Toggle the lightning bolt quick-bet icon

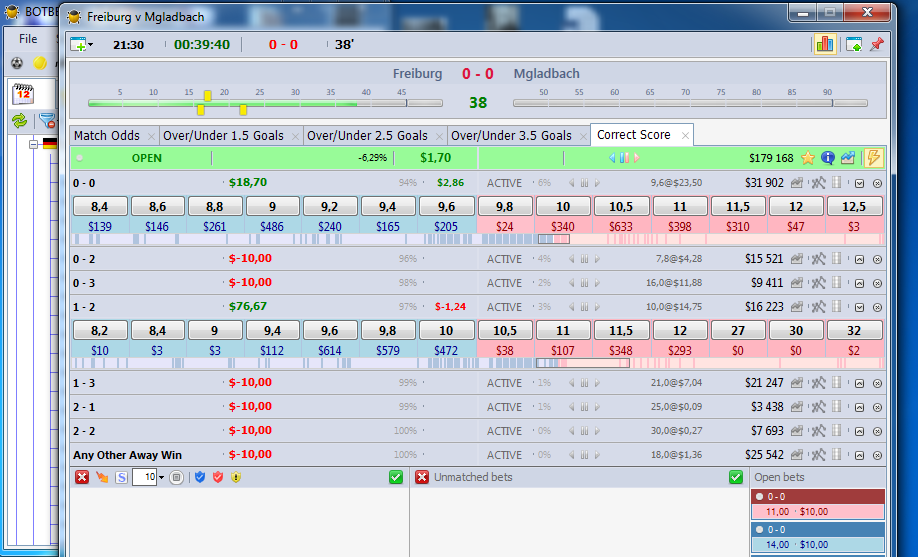click(873, 158)
